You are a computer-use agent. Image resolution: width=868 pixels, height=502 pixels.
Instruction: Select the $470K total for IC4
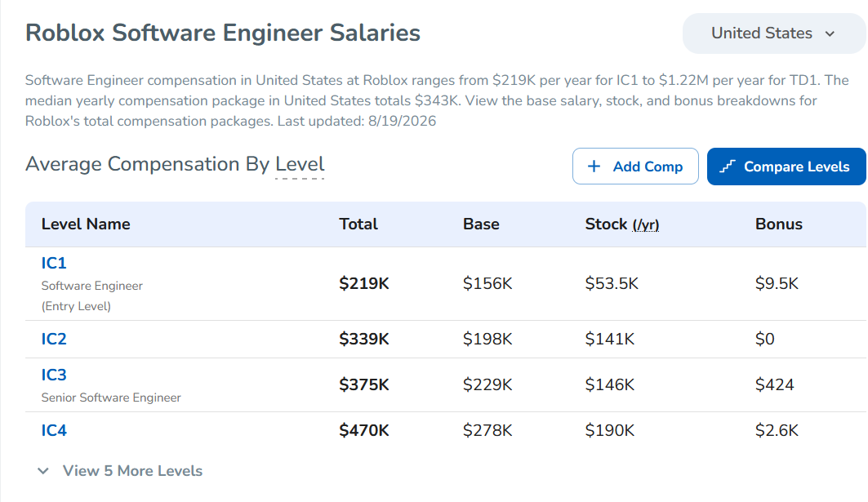pyautogui.click(x=363, y=430)
